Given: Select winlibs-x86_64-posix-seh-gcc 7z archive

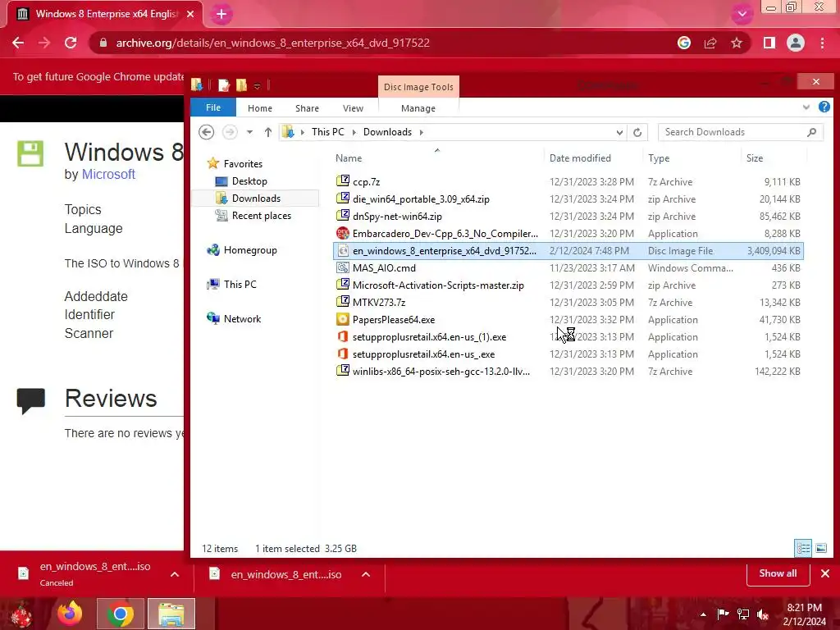Looking at the screenshot, I should click(x=568, y=372).
